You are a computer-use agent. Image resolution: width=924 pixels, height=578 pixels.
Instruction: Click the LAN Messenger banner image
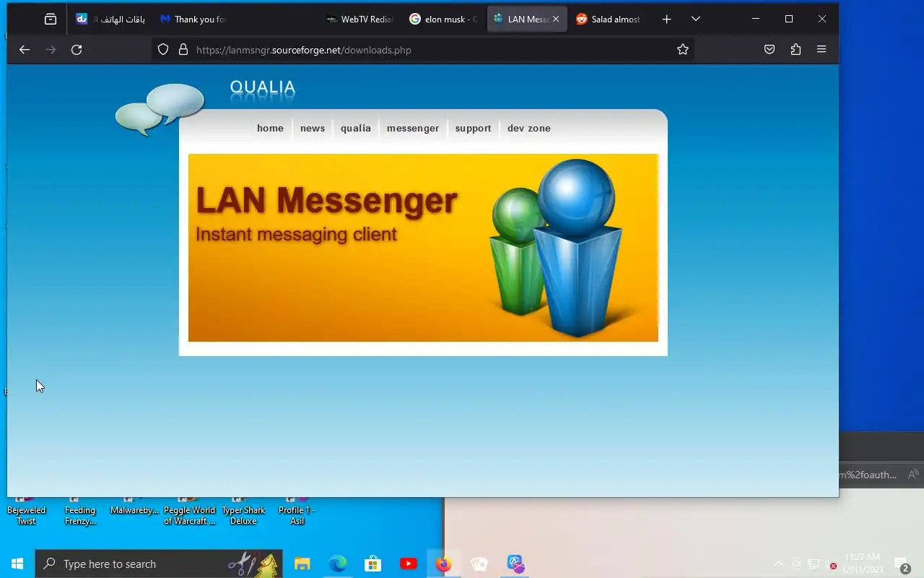pyautogui.click(x=423, y=248)
